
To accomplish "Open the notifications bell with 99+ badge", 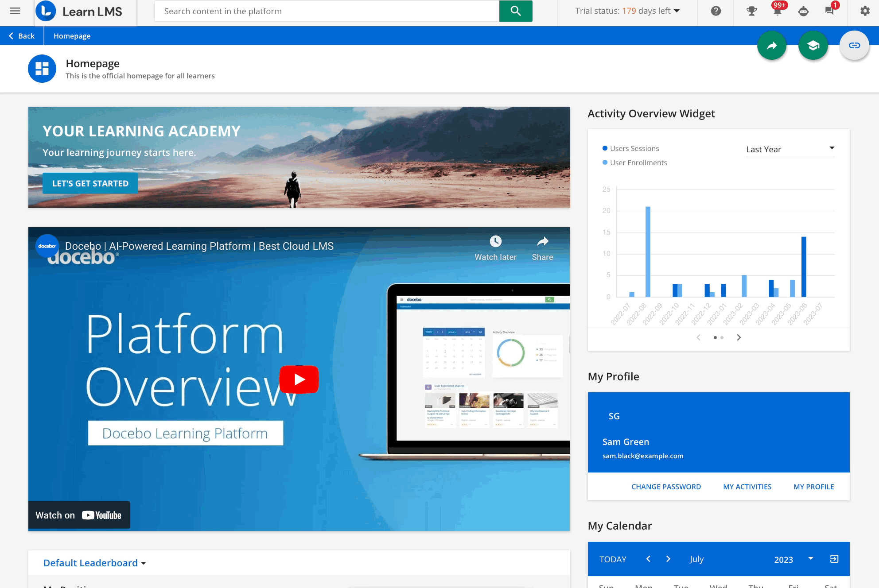I will [x=778, y=11].
